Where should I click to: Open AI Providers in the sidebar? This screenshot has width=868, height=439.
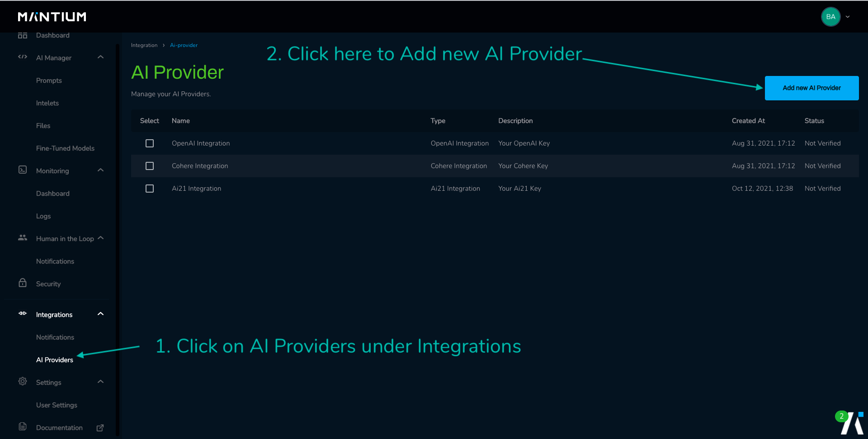(x=55, y=360)
